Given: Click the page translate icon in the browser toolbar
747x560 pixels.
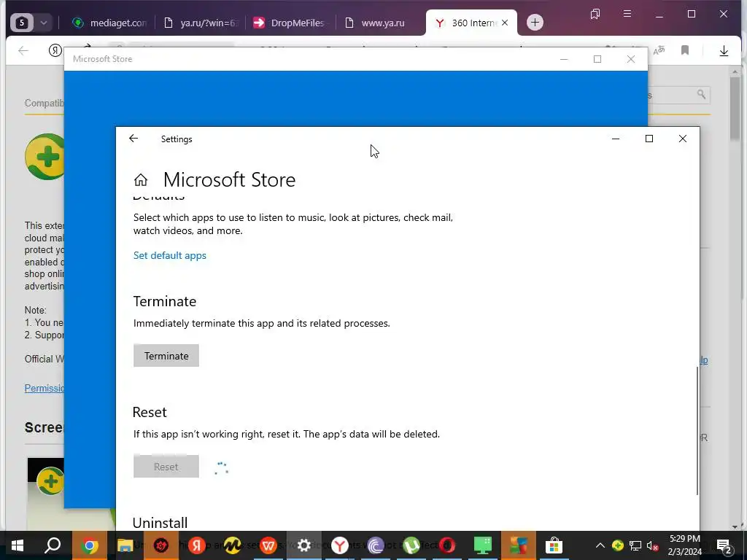Looking at the screenshot, I should coord(659,50).
